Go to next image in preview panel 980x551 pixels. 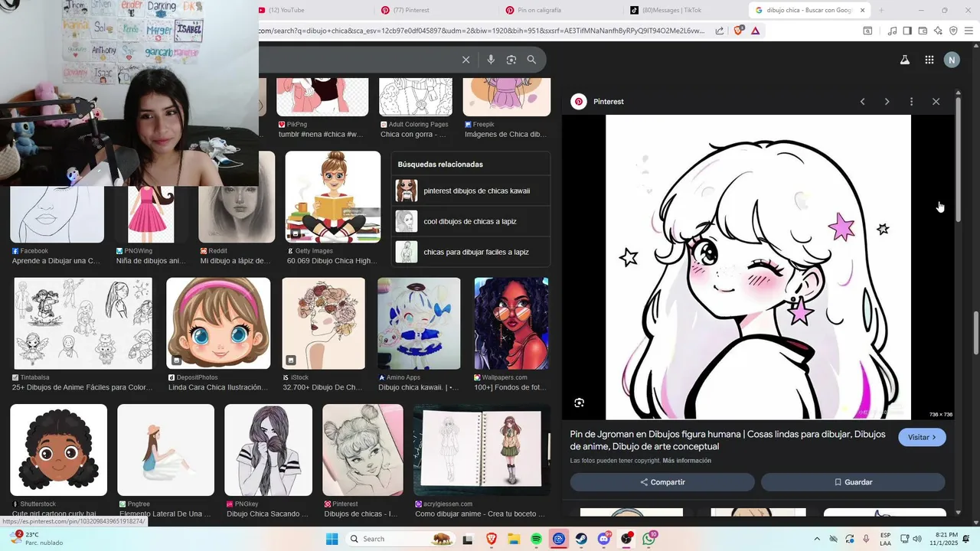click(x=887, y=102)
